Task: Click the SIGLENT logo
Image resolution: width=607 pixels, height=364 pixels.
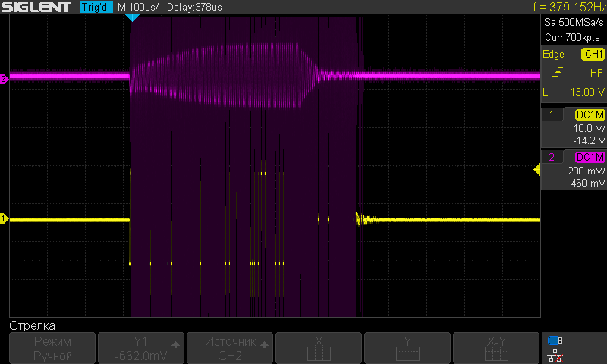Action: [36, 7]
